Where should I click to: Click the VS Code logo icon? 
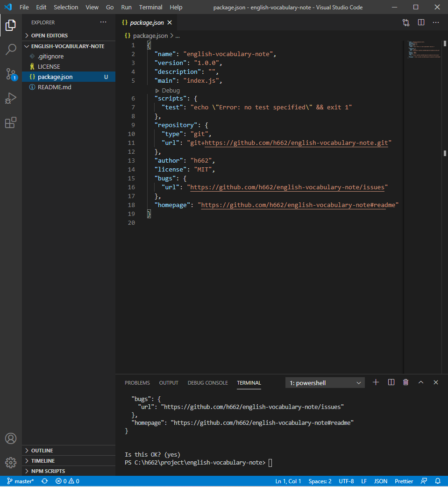(x=8, y=7)
